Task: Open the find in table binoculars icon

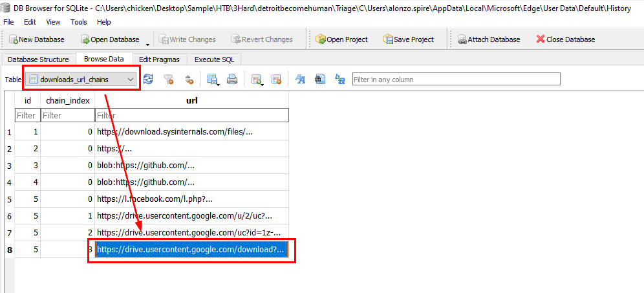Action: (x=320, y=80)
